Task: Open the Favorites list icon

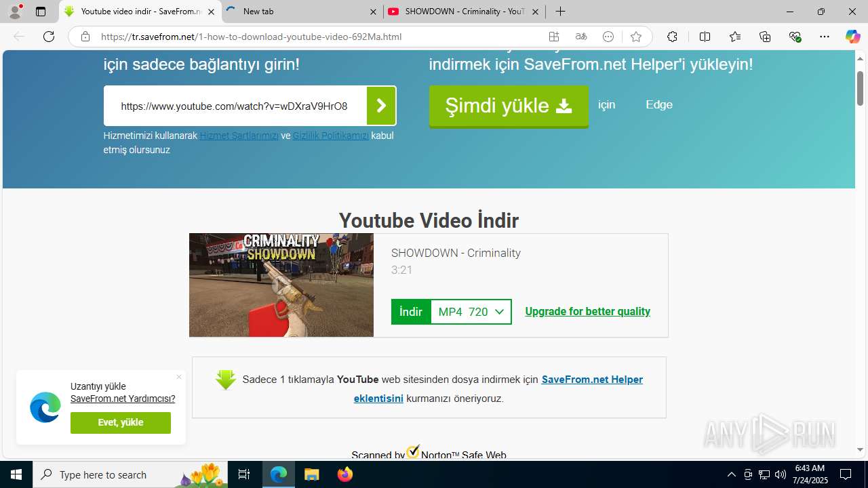Action: coord(735,37)
